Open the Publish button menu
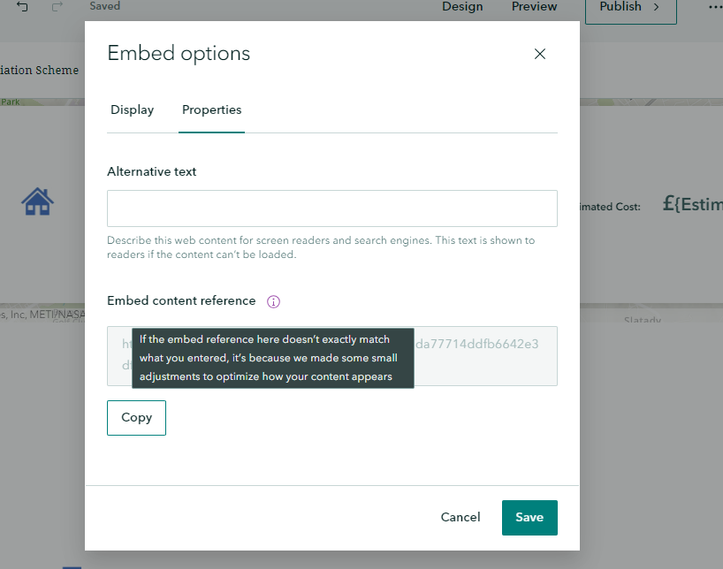723x569 pixels. click(630, 8)
